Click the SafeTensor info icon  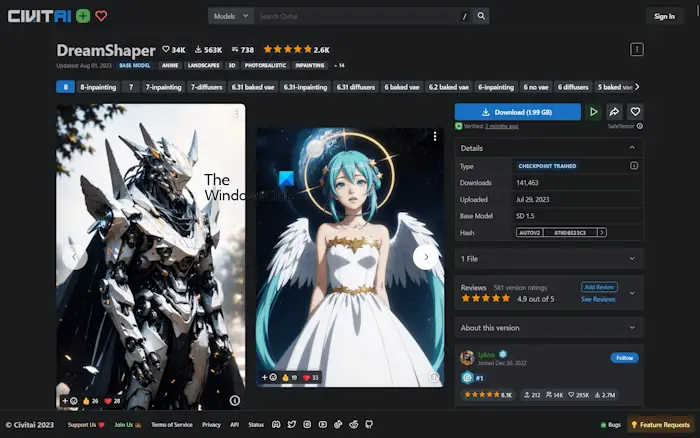[x=640, y=126]
